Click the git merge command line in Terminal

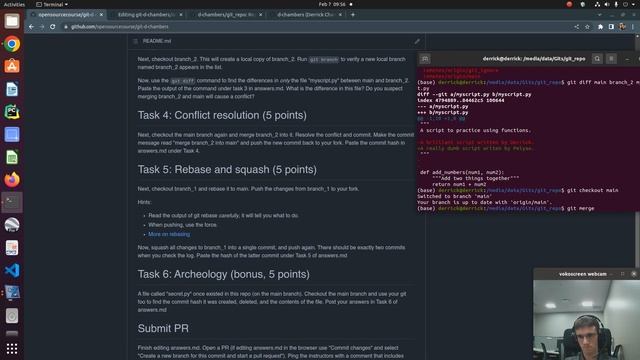pos(506,209)
